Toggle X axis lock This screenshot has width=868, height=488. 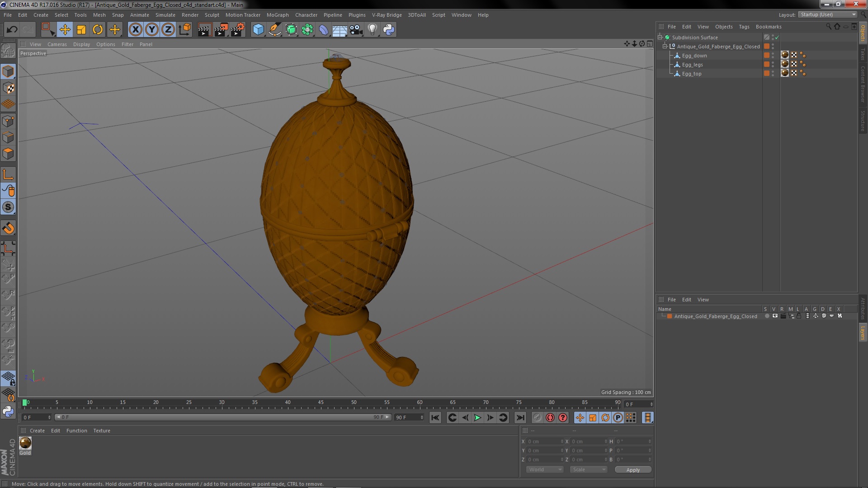[x=135, y=30]
